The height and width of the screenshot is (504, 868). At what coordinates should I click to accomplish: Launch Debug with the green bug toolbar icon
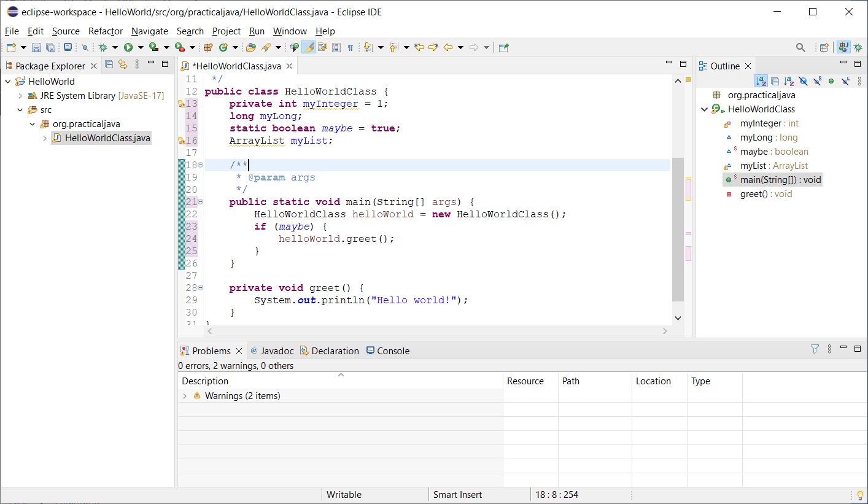[103, 47]
